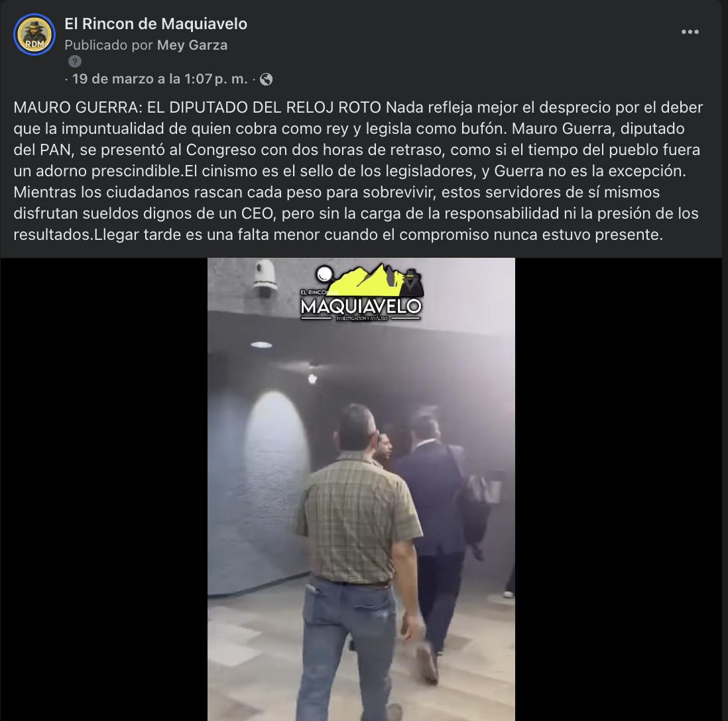Click the globe public audience icon

[266, 80]
